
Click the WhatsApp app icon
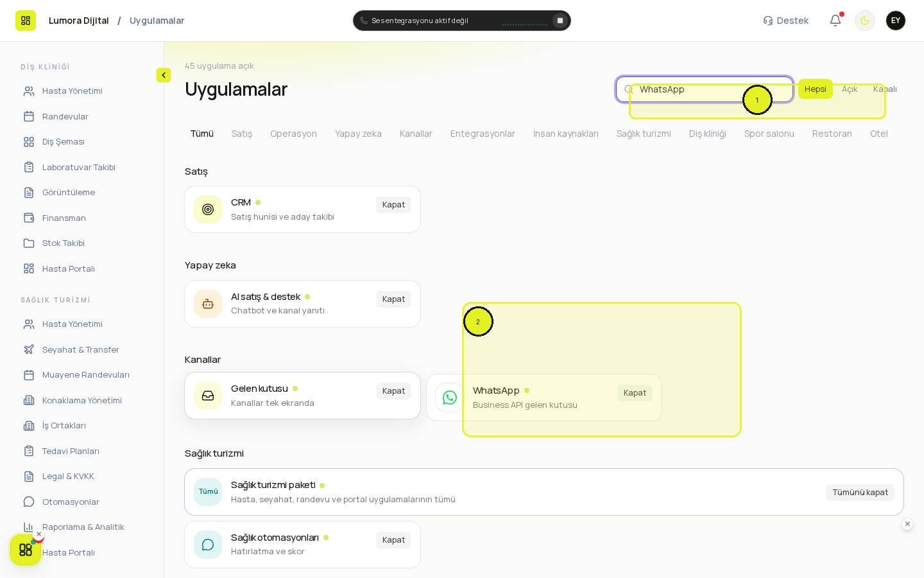450,398
